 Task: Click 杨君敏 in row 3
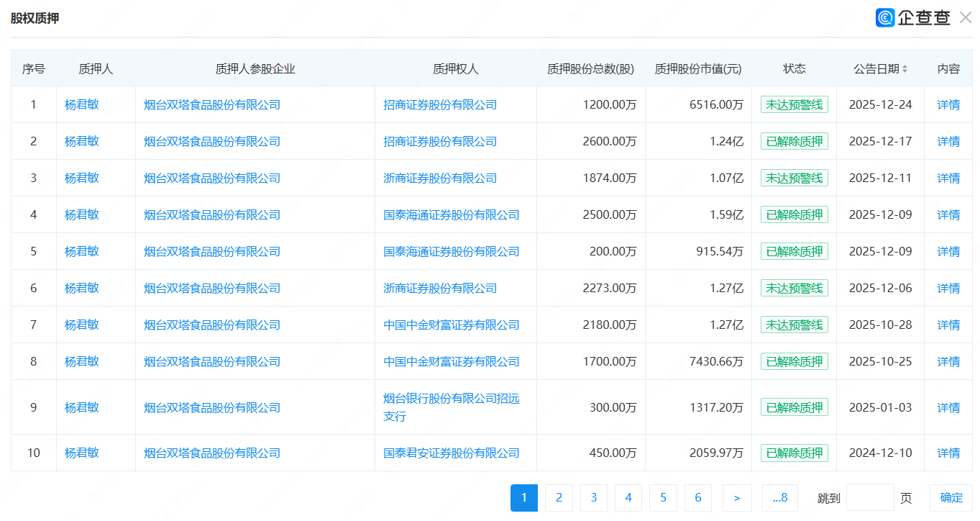point(82,178)
